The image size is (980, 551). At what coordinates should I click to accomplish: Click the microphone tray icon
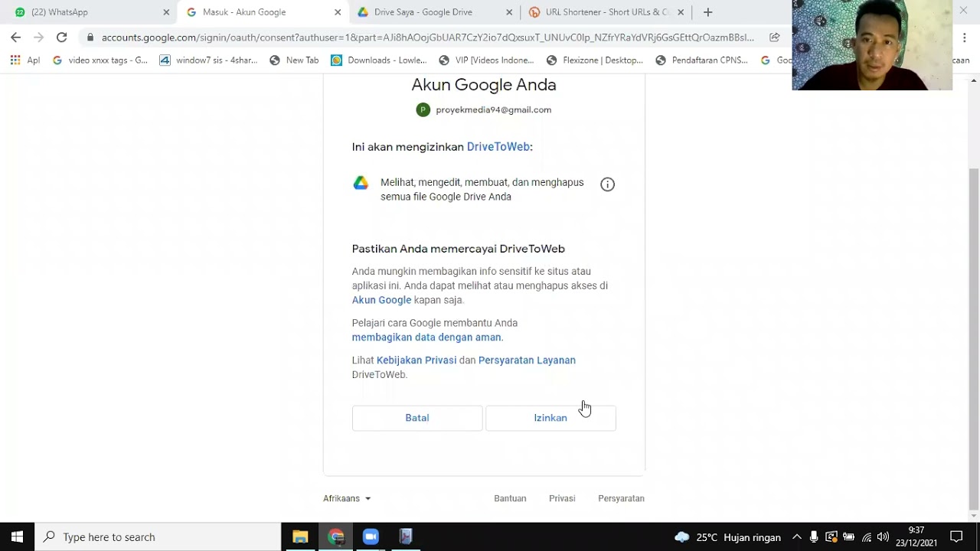click(x=814, y=537)
